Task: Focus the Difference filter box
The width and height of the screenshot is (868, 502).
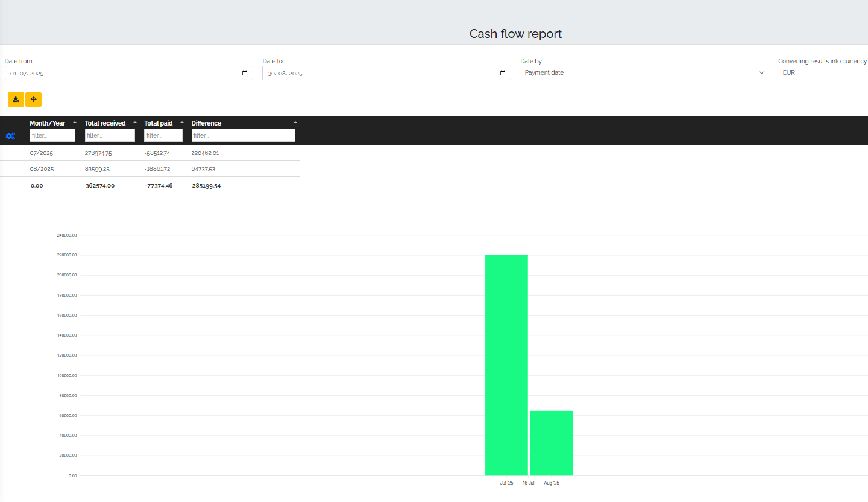Action: pos(244,136)
